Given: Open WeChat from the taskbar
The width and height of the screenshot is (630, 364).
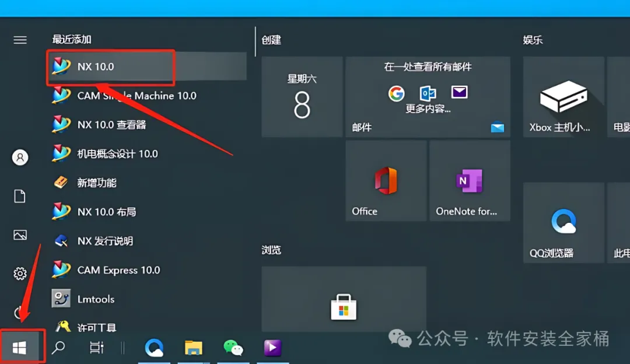Looking at the screenshot, I should coord(233,348).
